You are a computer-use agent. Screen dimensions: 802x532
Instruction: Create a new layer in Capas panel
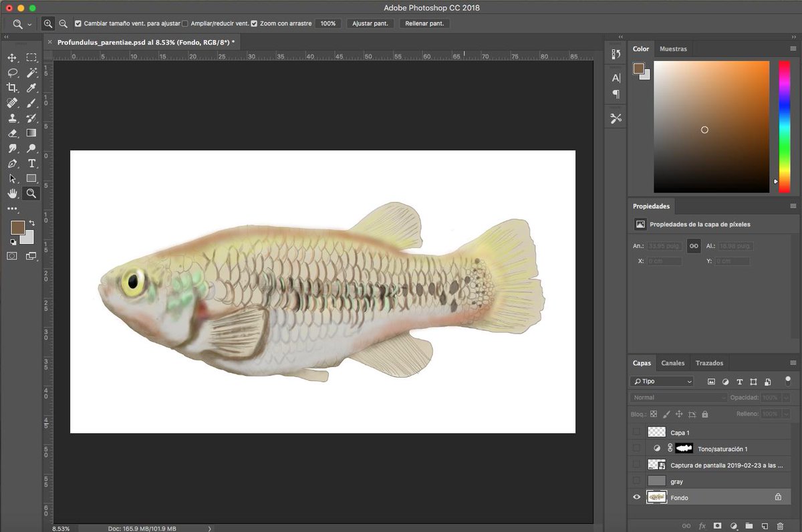point(765,526)
